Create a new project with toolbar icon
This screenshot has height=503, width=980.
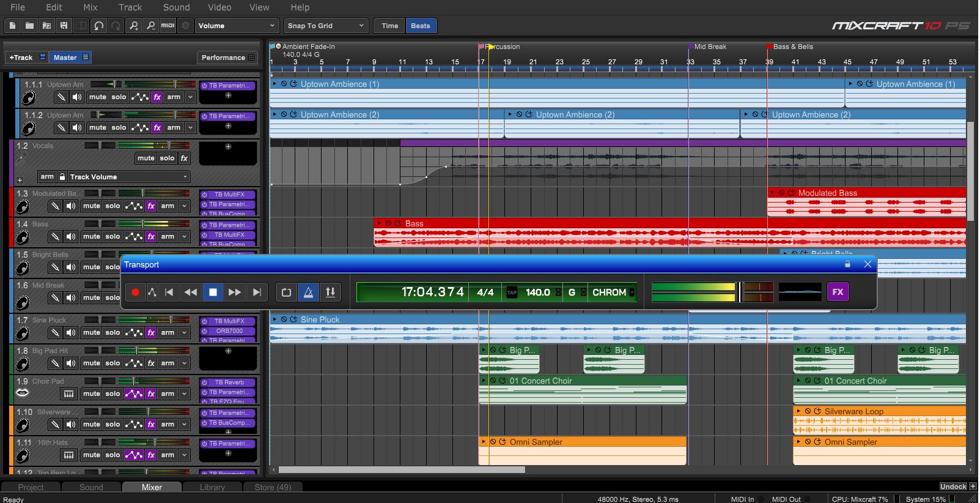tap(12, 26)
